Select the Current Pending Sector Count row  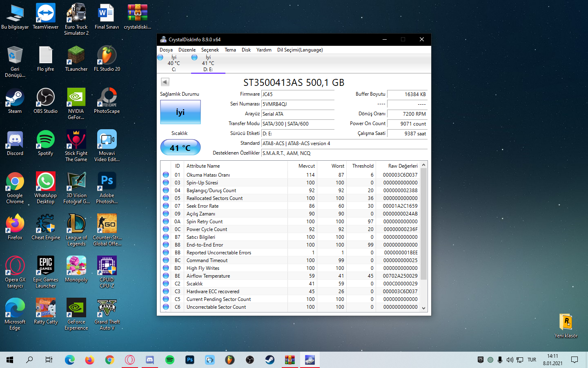290,299
